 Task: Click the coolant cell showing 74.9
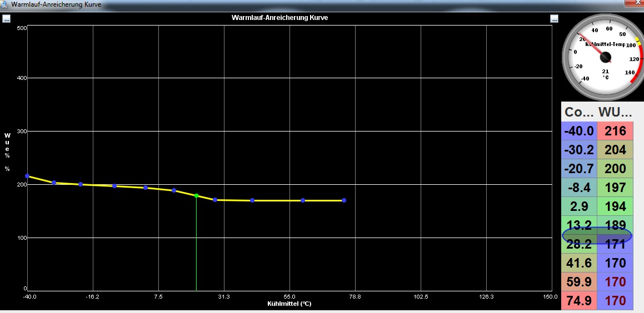click(580, 301)
